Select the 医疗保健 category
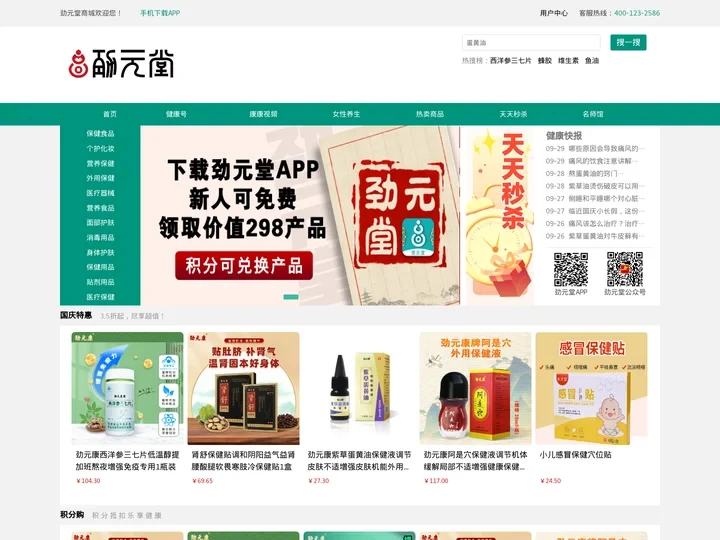720x540 pixels. [x=100, y=297]
